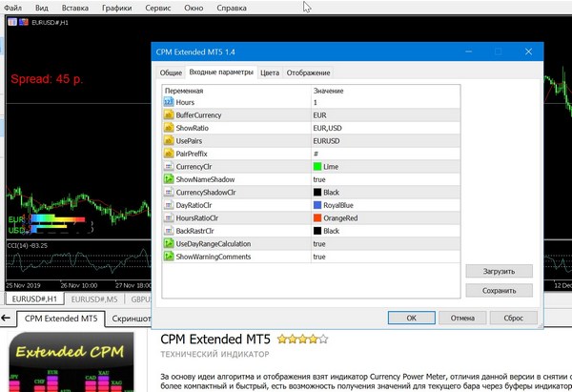This screenshot has width=572, height=392.
Task: Click the ShowNameShadow boolean variable icon
Action: (x=169, y=179)
